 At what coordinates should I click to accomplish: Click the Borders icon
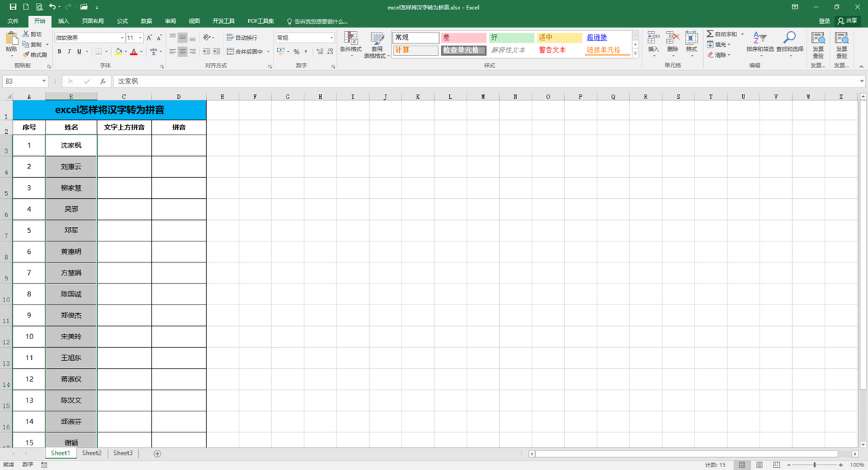click(98, 51)
